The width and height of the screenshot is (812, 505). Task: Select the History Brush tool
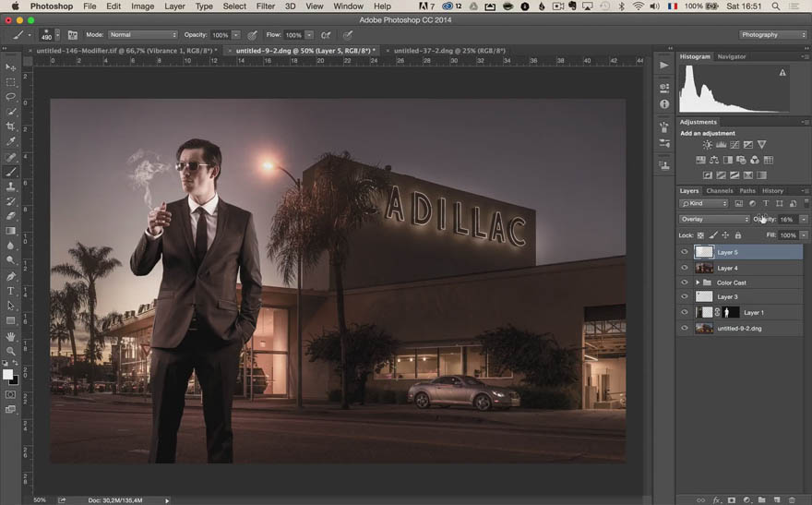pos(10,201)
